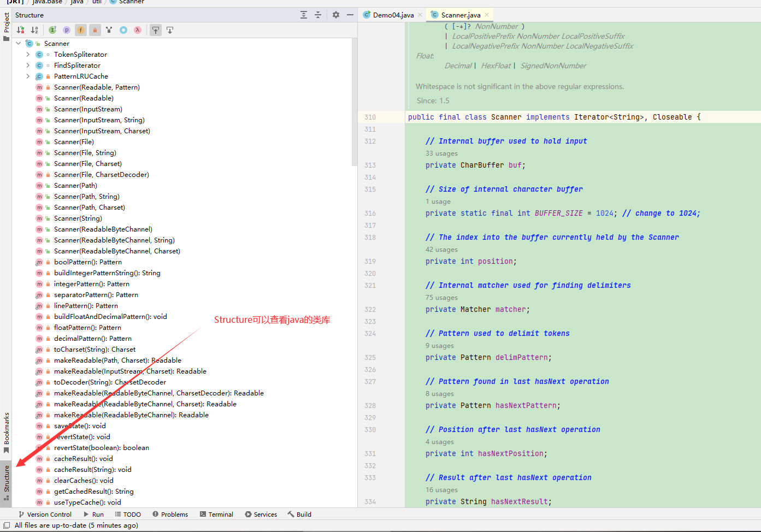Click the Structure tool window side tab
Image resolution: width=761 pixels, height=532 pixels.
[6, 483]
